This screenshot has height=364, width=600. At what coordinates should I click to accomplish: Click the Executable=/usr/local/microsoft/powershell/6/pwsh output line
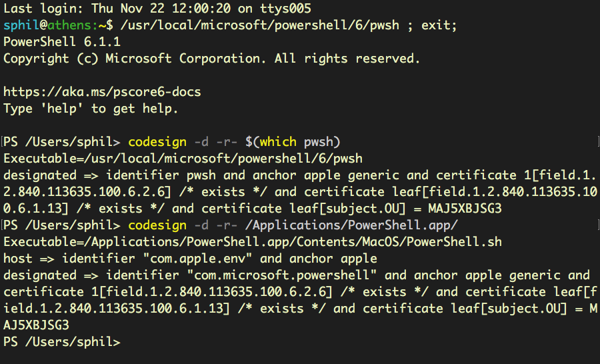(183, 159)
